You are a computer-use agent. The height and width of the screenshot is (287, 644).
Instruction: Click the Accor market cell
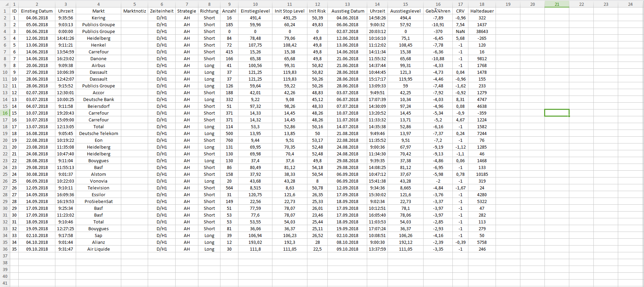coord(99,92)
